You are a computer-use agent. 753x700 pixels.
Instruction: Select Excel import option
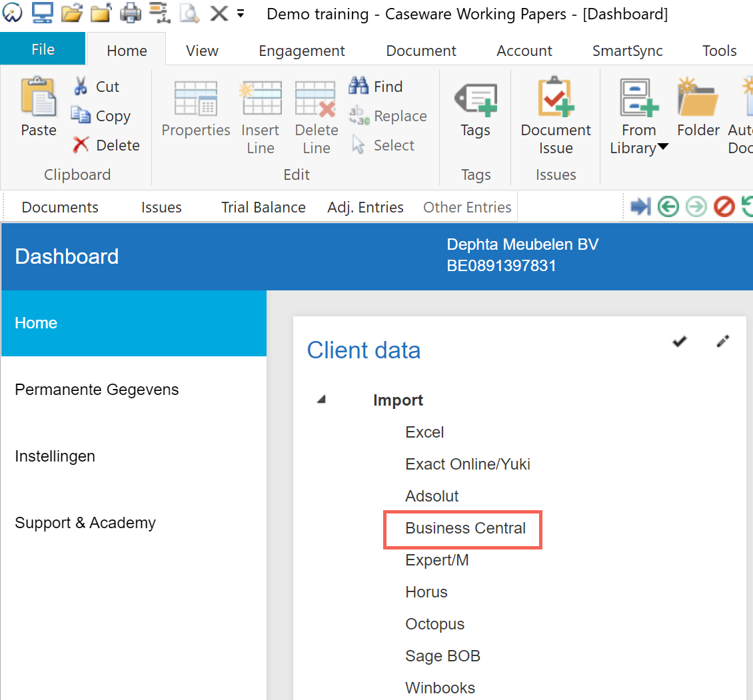pos(424,432)
